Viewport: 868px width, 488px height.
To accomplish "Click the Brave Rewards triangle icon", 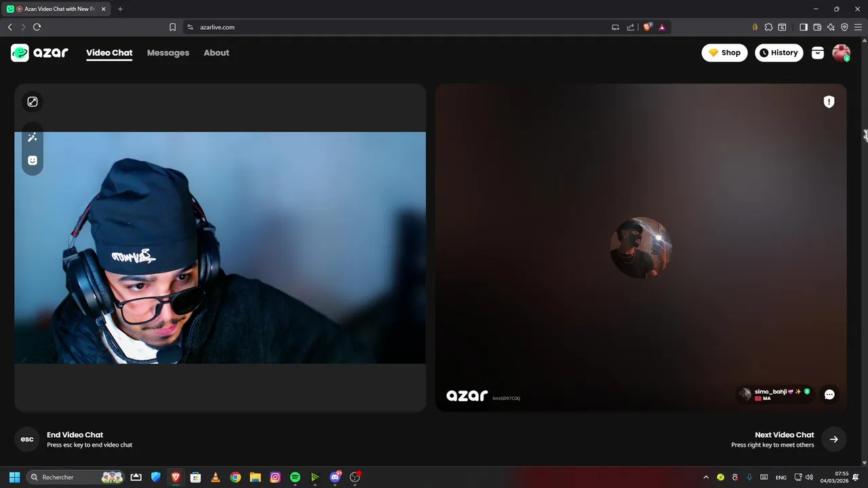I will pos(662,27).
